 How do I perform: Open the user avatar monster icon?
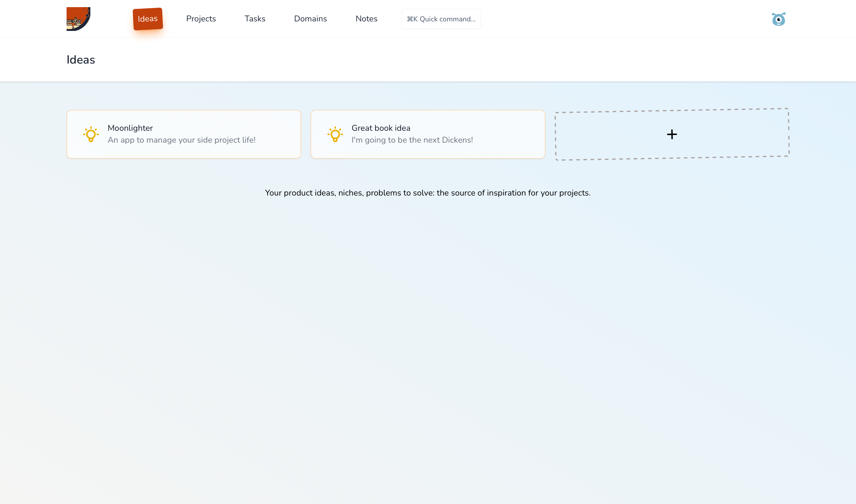(x=778, y=19)
